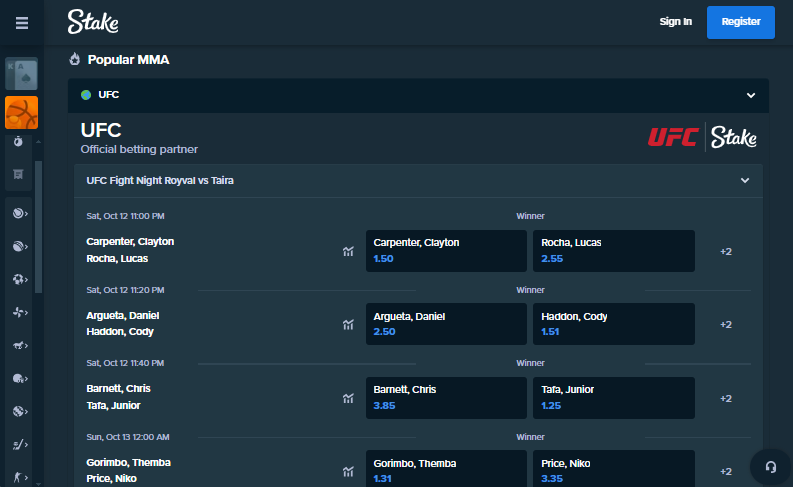Screen dimensions: 793x487
Task: Open live support headset icon
Action: click(770, 467)
